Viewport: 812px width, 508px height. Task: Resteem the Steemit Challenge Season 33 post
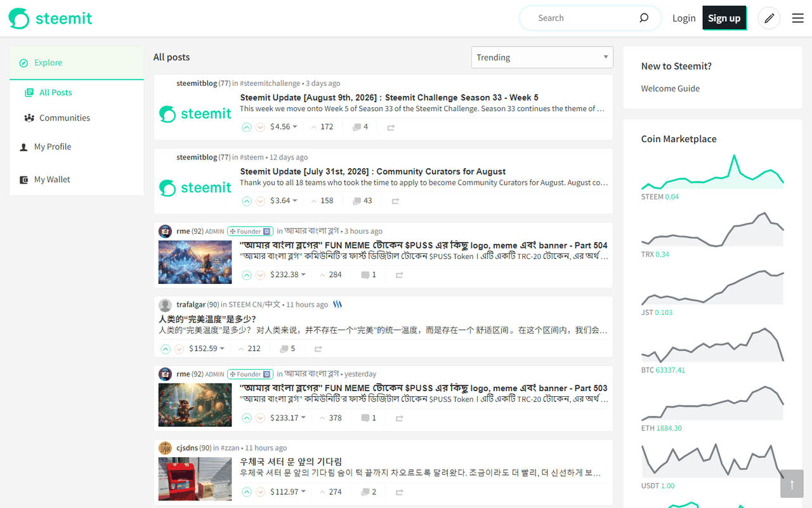391,128
